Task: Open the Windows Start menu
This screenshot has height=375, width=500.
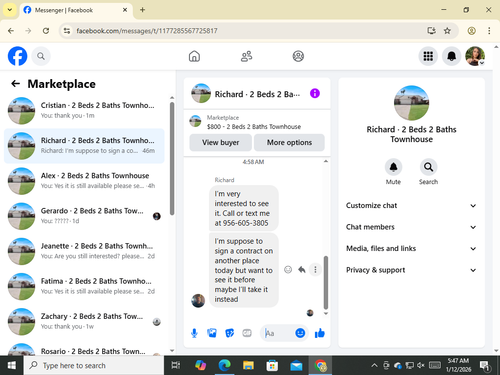Action: click(x=12, y=365)
